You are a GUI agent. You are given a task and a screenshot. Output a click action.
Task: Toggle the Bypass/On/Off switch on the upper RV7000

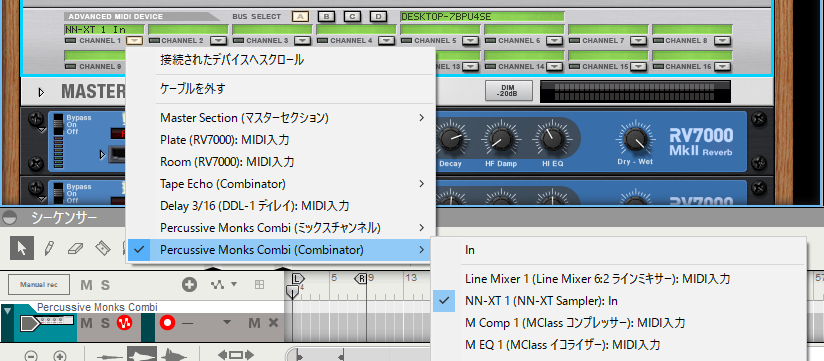pyautogui.click(x=59, y=125)
